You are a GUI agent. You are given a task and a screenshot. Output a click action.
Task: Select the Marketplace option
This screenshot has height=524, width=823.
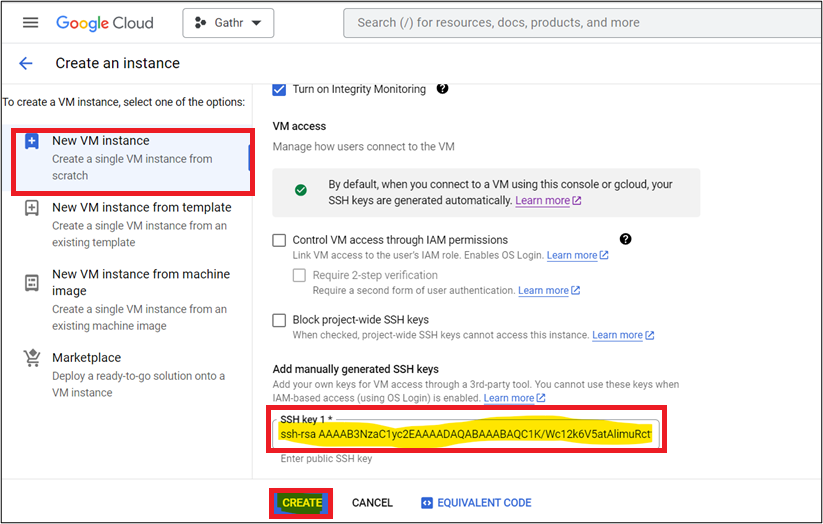(x=86, y=357)
